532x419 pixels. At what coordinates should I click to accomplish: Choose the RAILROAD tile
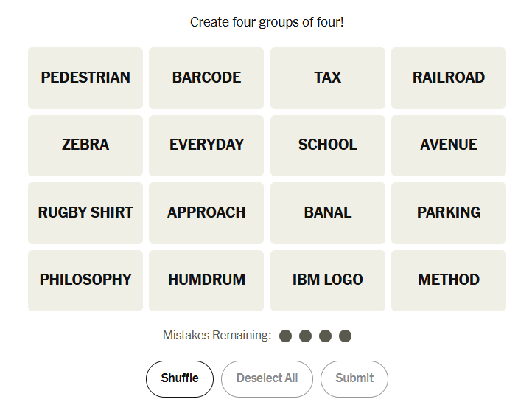click(x=448, y=77)
